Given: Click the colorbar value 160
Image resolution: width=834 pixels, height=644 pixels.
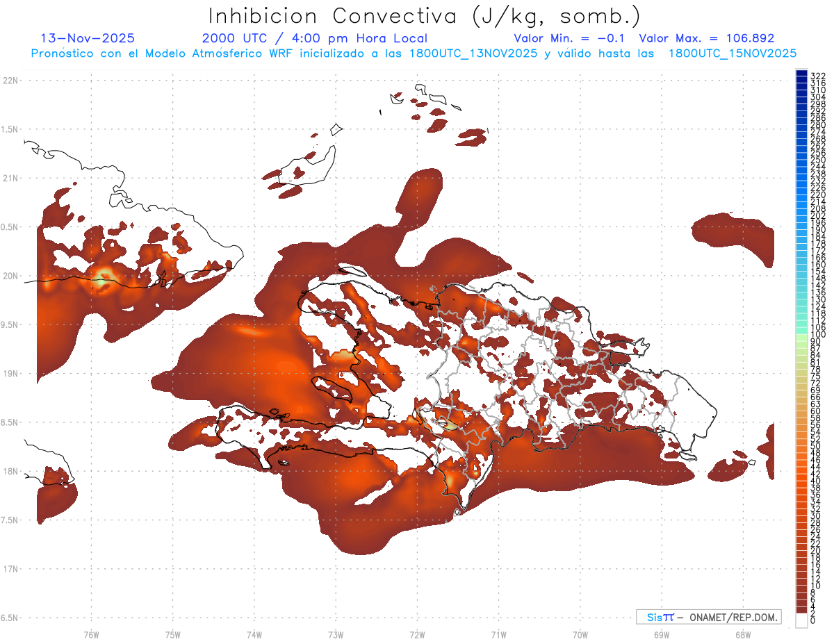Looking at the screenshot, I should coord(818,265).
